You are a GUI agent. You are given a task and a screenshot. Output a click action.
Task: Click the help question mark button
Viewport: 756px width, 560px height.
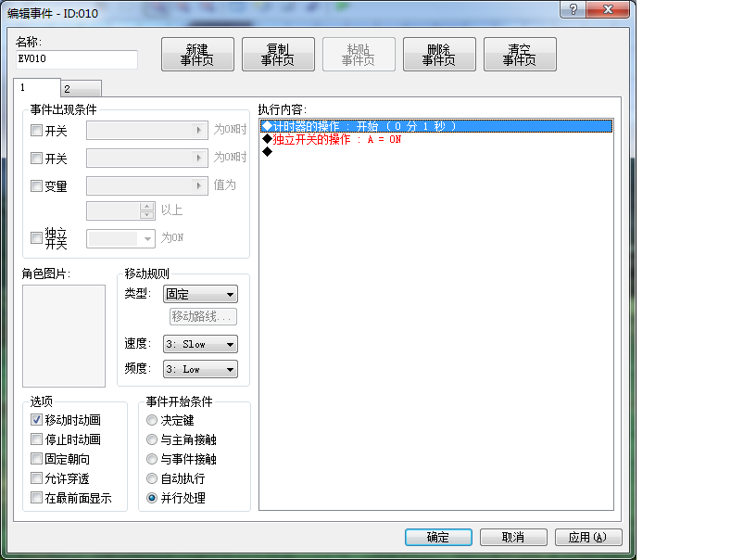[x=573, y=9]
